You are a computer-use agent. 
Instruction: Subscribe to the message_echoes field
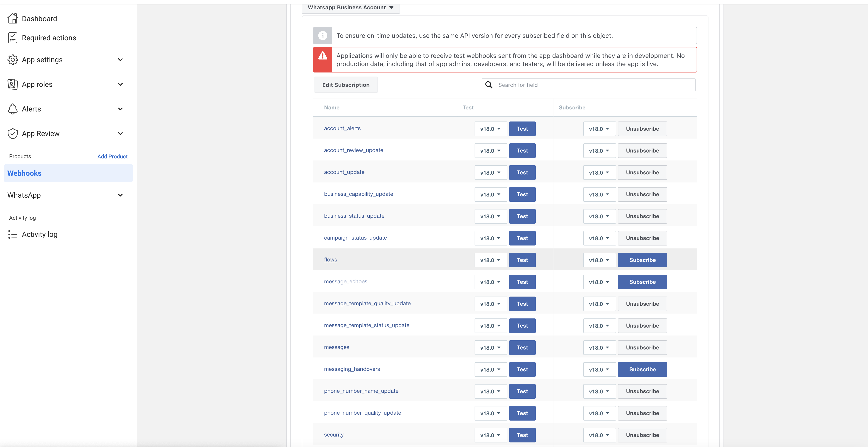point(642,282)
